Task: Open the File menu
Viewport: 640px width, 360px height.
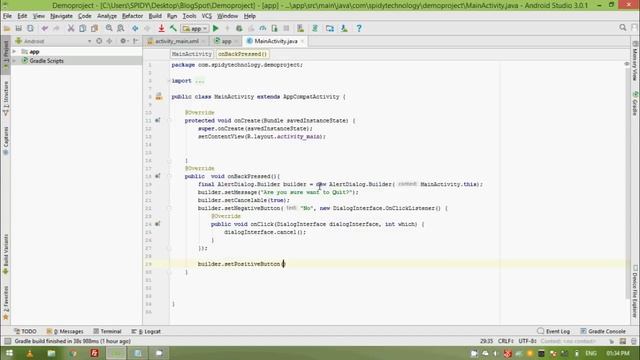Action: point(7,16)
